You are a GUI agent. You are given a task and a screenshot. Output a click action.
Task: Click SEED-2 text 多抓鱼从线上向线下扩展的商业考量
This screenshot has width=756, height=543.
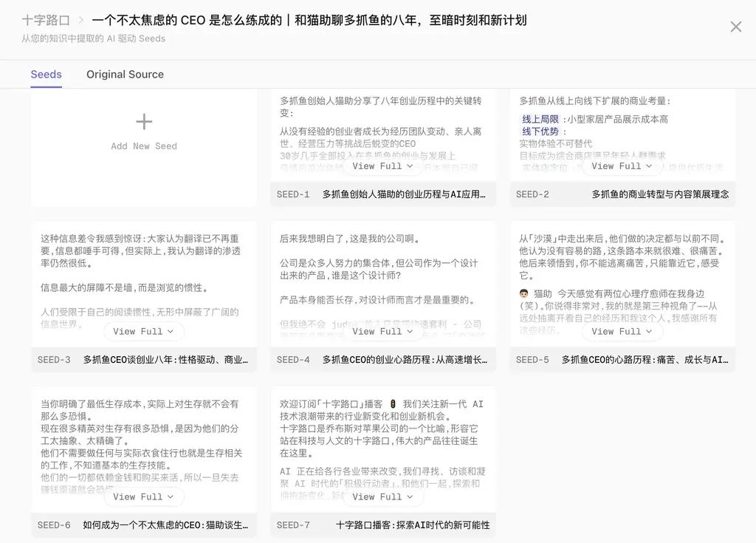point(595,101)
